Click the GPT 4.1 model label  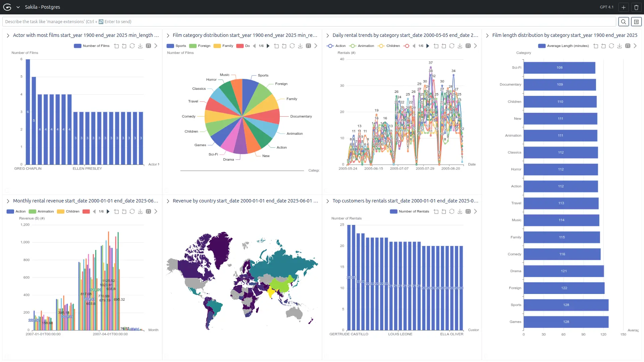tap(606, 7)
